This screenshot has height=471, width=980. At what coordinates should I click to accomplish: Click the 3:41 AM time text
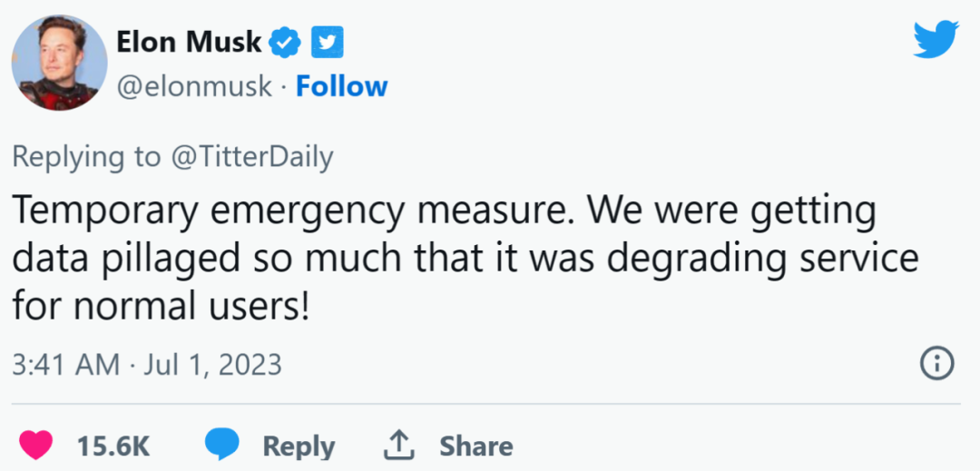click(65, 365)
